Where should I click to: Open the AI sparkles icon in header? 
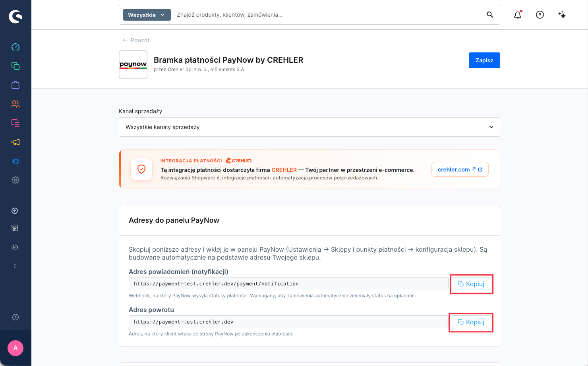pyautogui.click(x=562, y=15)
